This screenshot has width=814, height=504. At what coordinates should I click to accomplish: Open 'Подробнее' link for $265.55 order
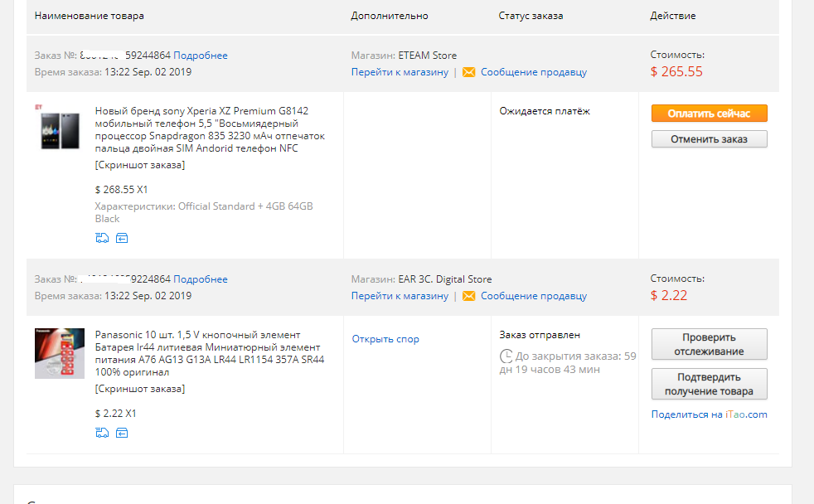[201, 56]
